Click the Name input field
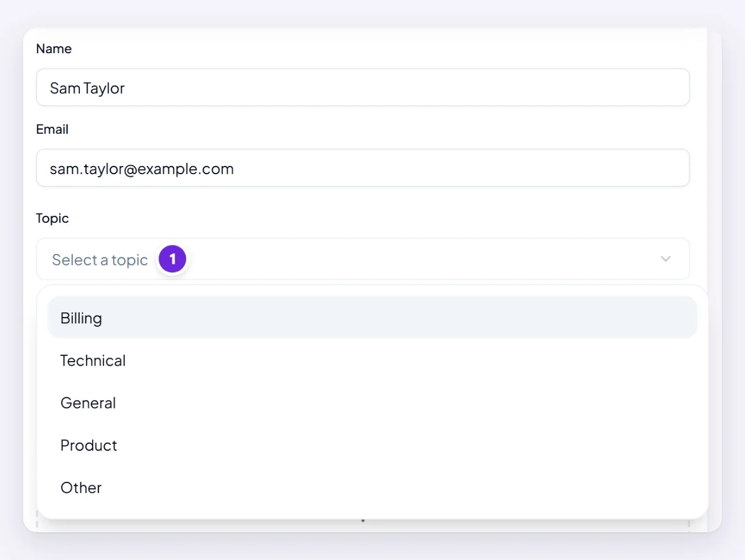The height and width of the screenshot is (560, 745). point(363,87)
